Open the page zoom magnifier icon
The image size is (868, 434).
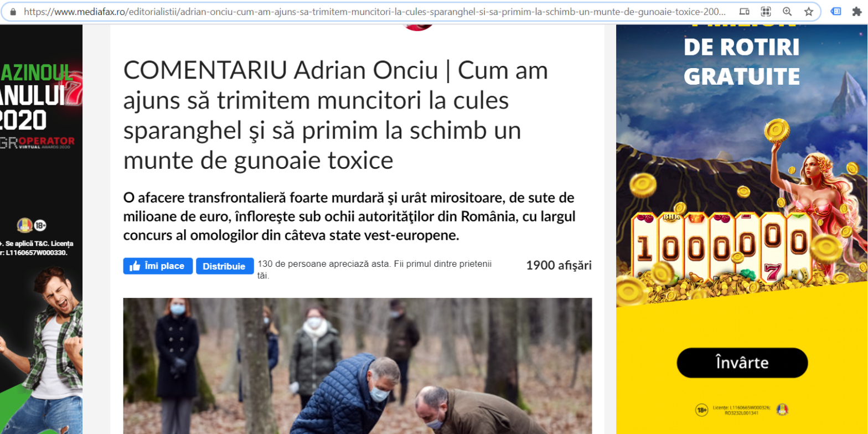[787, 11]
